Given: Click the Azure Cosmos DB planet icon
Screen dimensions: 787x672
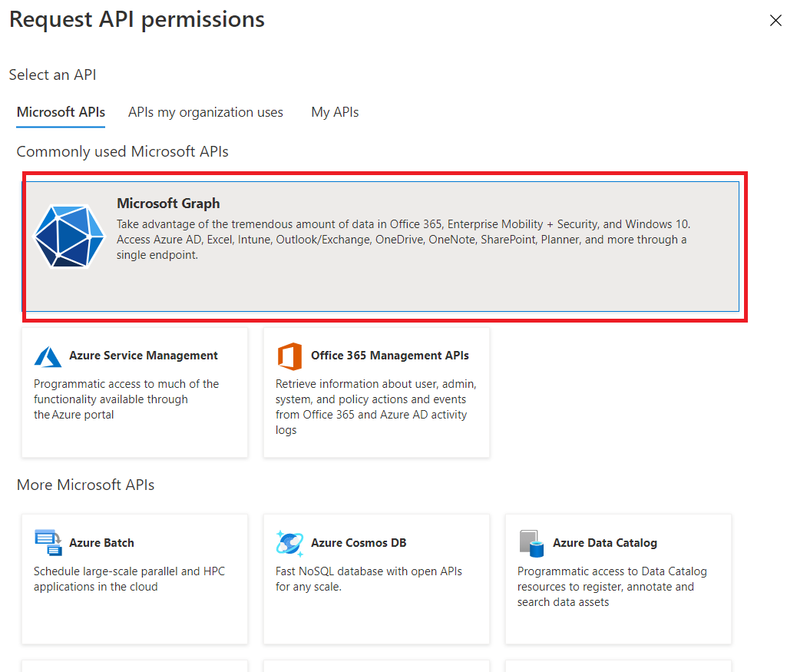Looking at the screenshot, I should click(289, 544).
